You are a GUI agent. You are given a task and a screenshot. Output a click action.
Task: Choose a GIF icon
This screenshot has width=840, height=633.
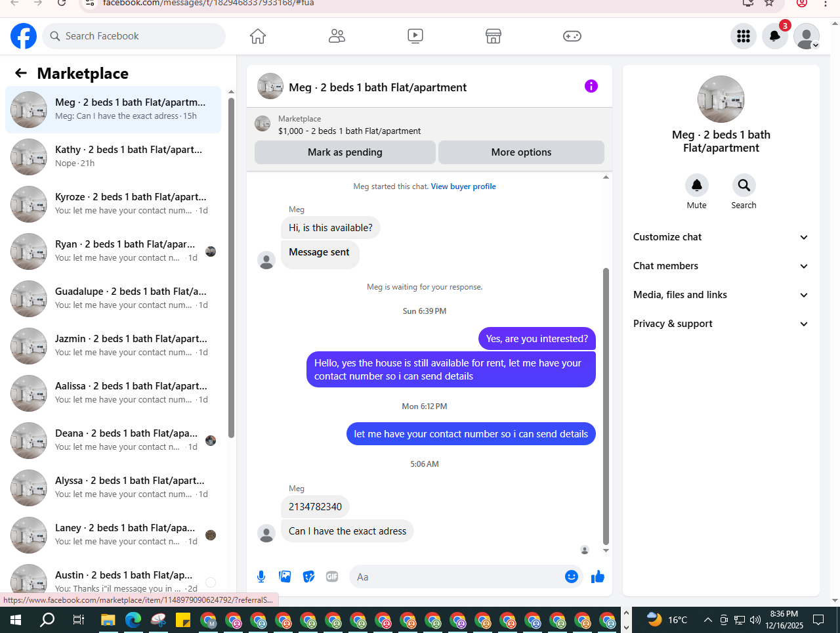coord(332,577)
